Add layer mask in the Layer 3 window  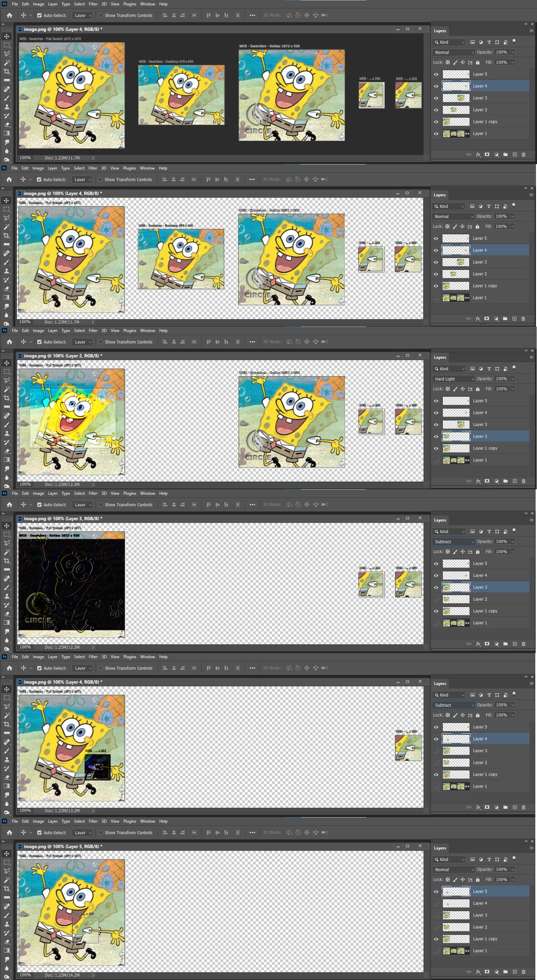point(487,644)
